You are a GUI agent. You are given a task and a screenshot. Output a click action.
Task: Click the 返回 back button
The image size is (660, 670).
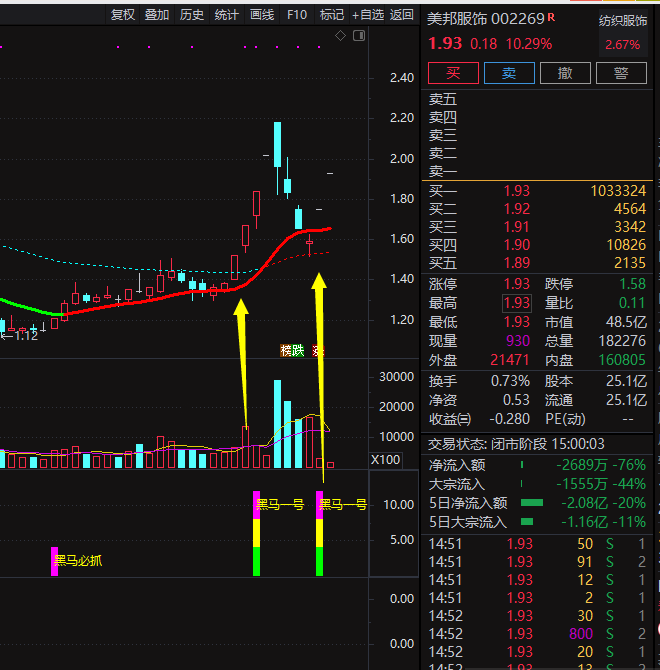pos(402,15)
